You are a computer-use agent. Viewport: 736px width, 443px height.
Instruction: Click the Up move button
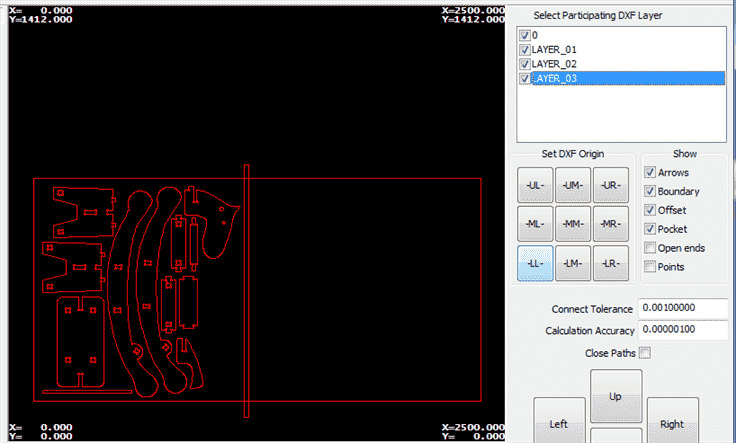coord(616,396)
